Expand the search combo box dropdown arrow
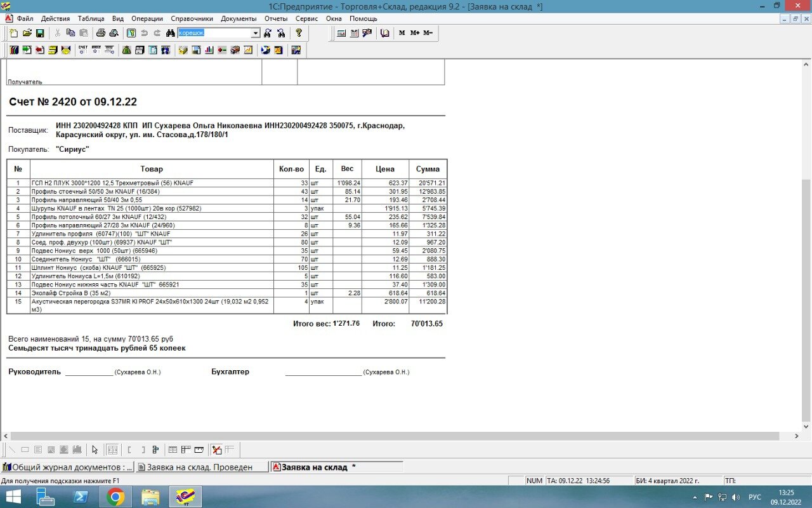 [256, 33]
